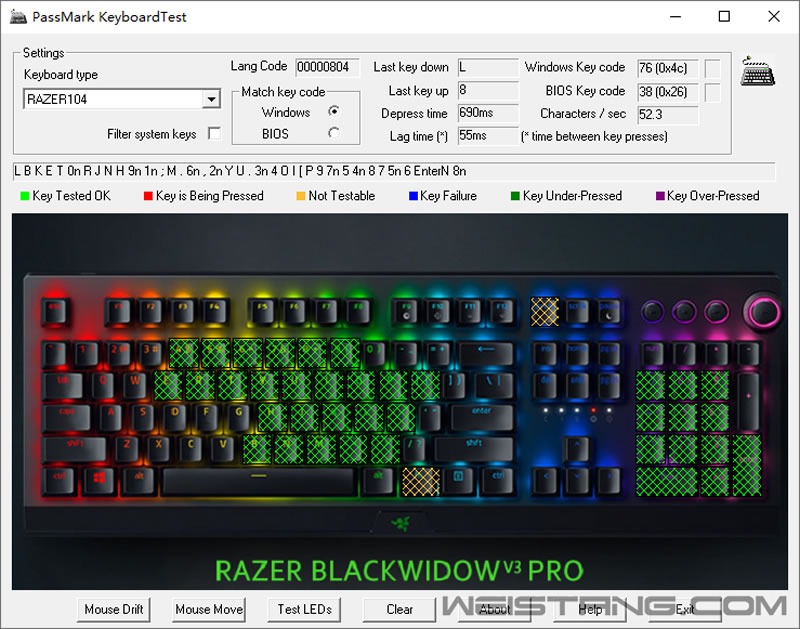The width and height of the screenshot is (800, 629).
Task: Click the indicator box beside Windows Key code
Action: coord(712,68)
